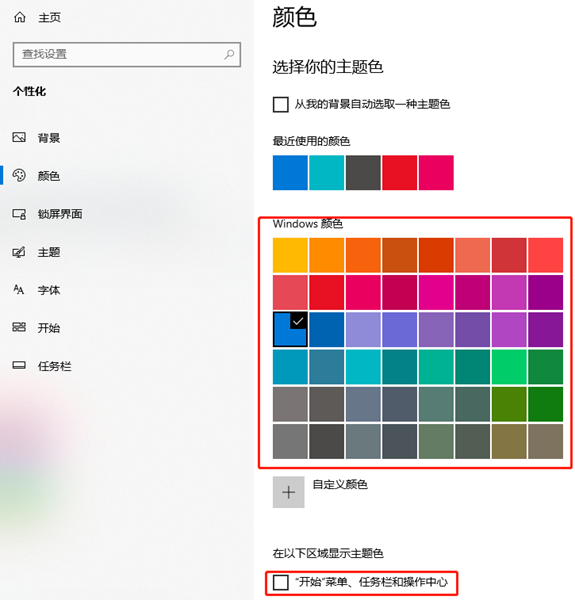Screen dimensions: 575x600
Task: Open the 主题 settings page
Action: pos(49,252)
